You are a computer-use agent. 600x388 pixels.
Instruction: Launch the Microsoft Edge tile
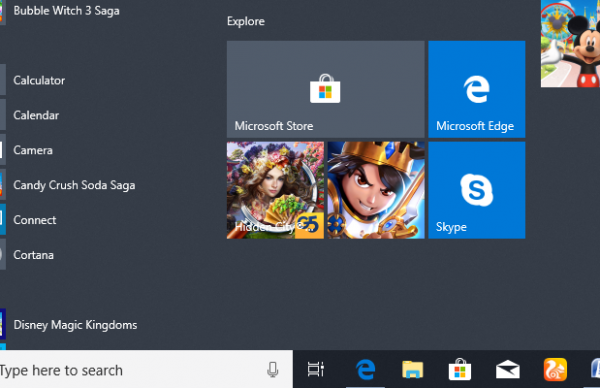click(477, 89)
